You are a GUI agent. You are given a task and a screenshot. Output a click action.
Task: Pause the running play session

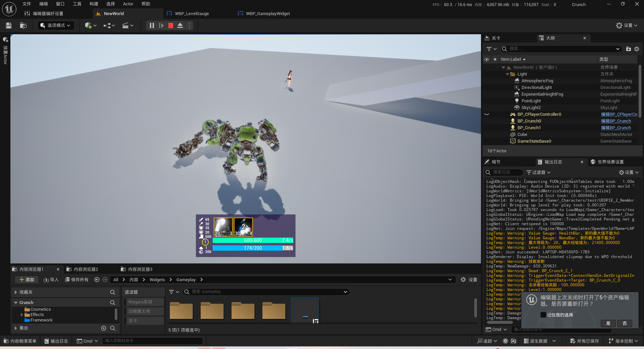[152, 26]
